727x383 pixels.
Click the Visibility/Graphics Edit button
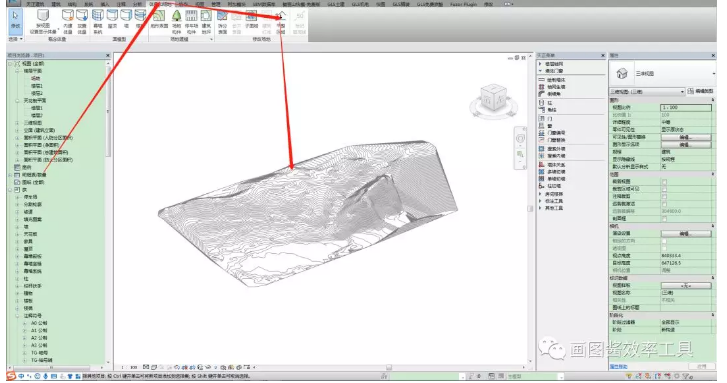coord(686,137)
